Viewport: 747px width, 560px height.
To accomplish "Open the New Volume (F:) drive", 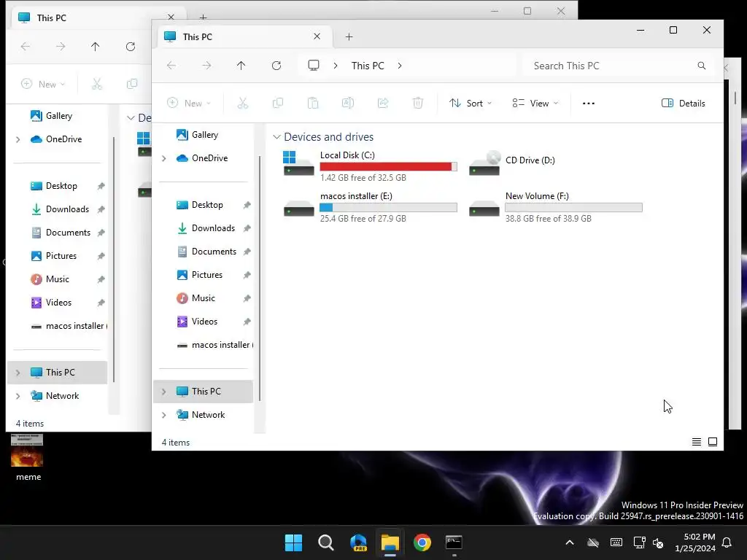I will (555, 207).
